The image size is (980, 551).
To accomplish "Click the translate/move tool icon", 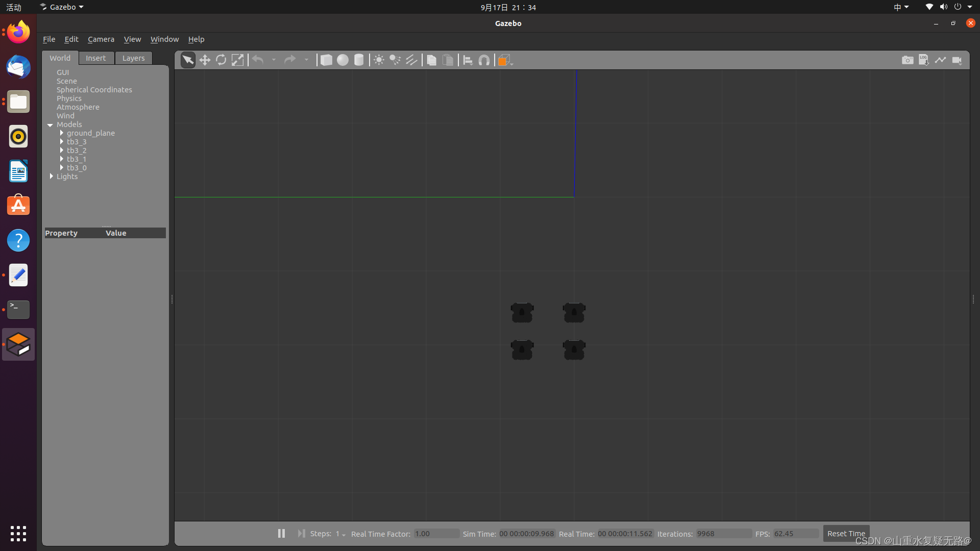I will point(204,60).
